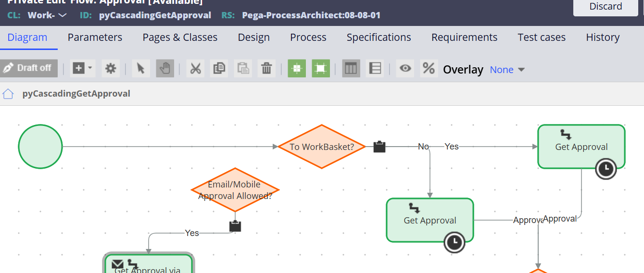This screenshot has height=273, width=644.
Task: Click the pyCascadingGetApproval ID text in header
Action: [155, 15]
